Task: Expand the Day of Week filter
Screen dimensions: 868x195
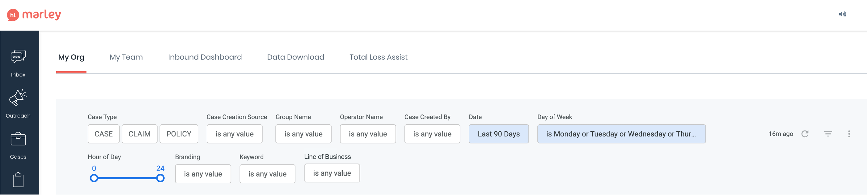Action: (x=621, y=134)
